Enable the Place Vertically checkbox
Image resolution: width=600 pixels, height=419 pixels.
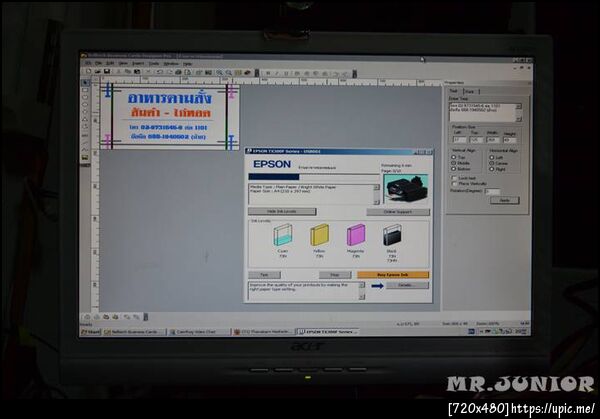(454, 184)
